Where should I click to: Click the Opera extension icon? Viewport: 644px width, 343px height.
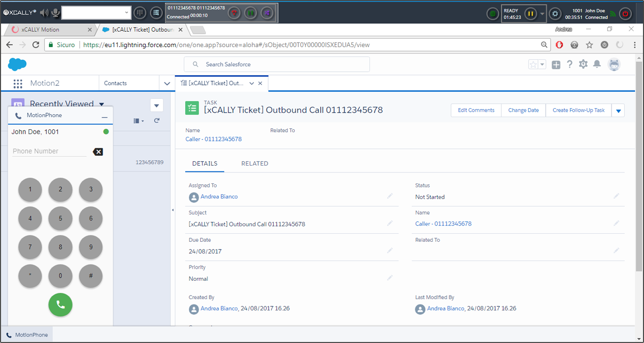click(560, 44)
